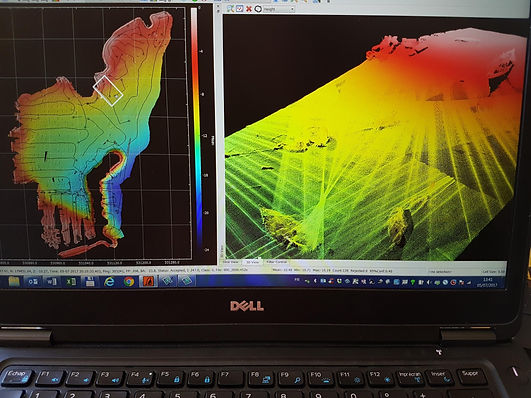The height and width of the screenshot is (398, 531).
Task: Open Outlook from the taskbar
Action: coord(33,281)
